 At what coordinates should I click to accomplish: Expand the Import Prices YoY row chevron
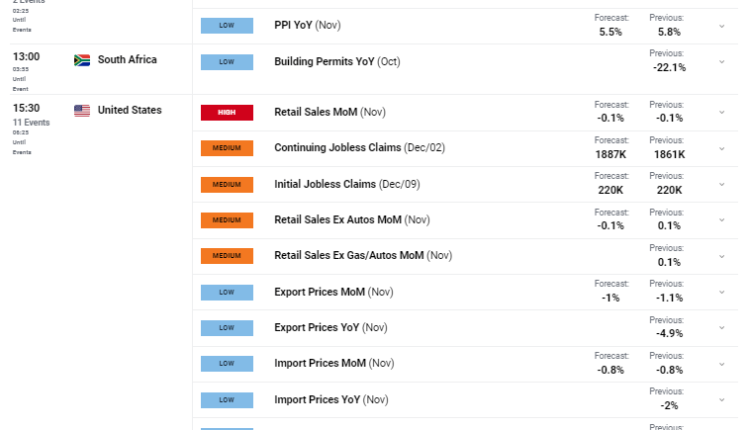pos(722,400)
